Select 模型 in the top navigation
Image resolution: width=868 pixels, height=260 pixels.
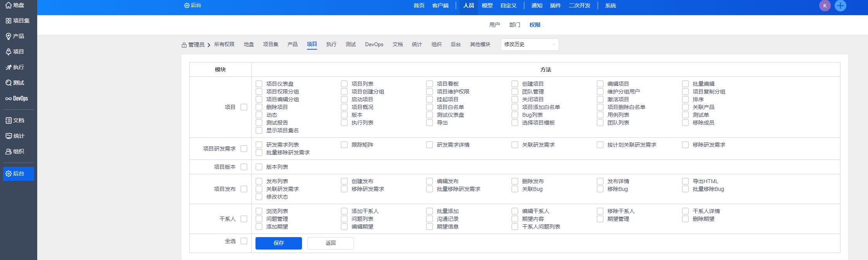487,5
